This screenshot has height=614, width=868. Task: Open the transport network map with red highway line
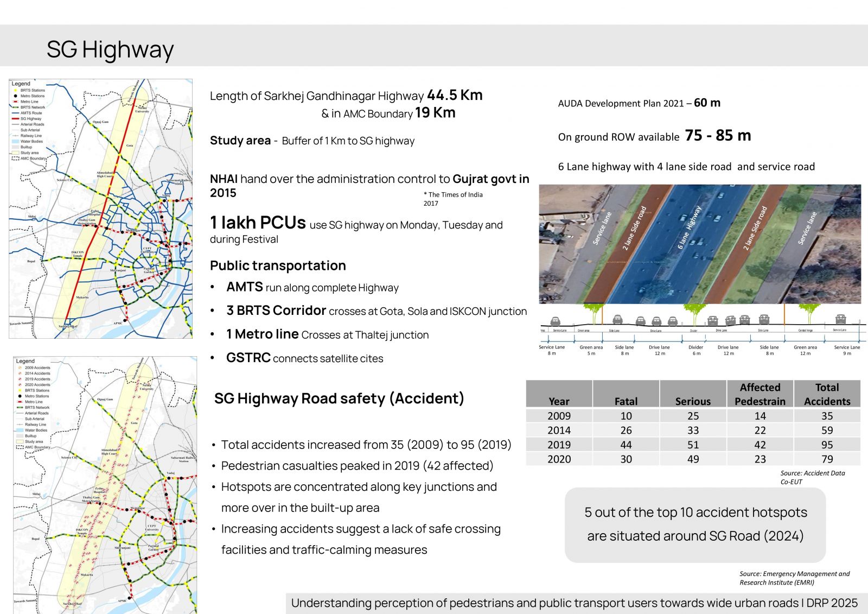pyautogui.click(x=101, y=208)
